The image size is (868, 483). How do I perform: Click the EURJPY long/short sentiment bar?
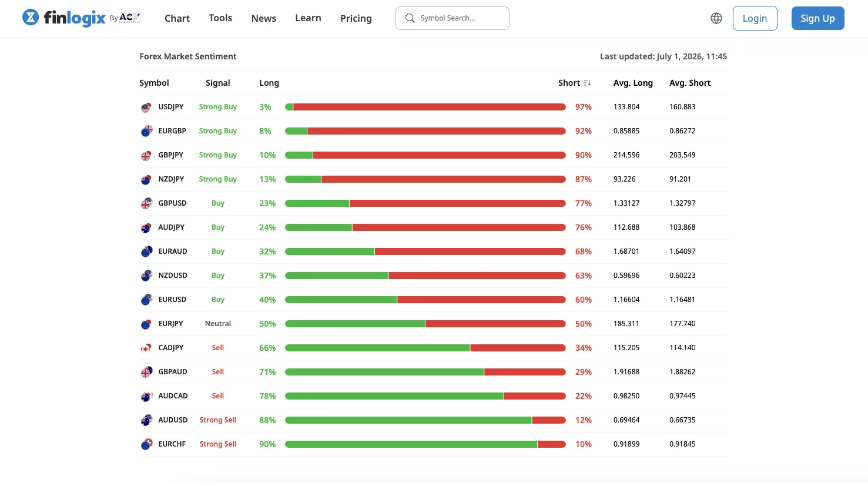(x=425, y=324)
